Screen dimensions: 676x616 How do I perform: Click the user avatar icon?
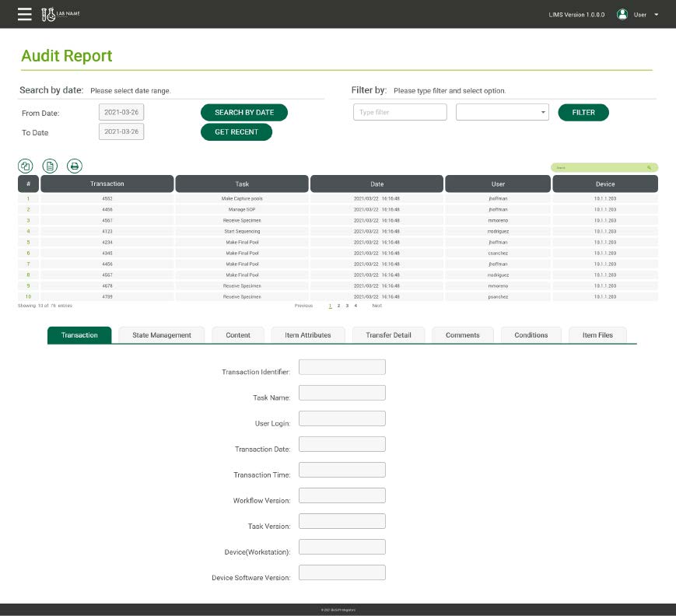coord(622,14)
